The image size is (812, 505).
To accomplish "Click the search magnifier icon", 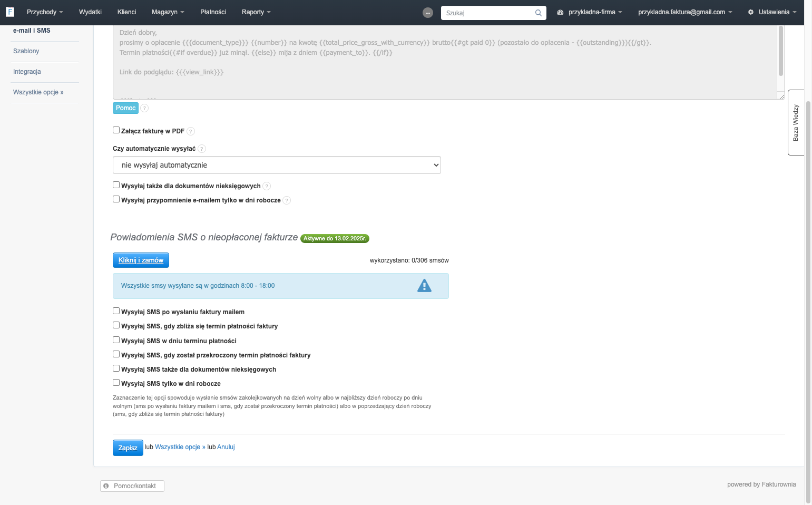I will click(538, 13).
